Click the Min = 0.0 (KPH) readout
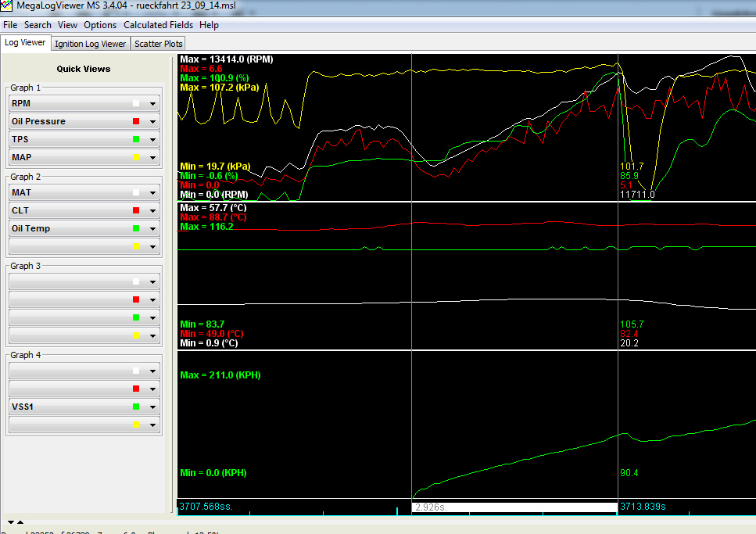Screen dimensions: 756x534 click(213, 473)
